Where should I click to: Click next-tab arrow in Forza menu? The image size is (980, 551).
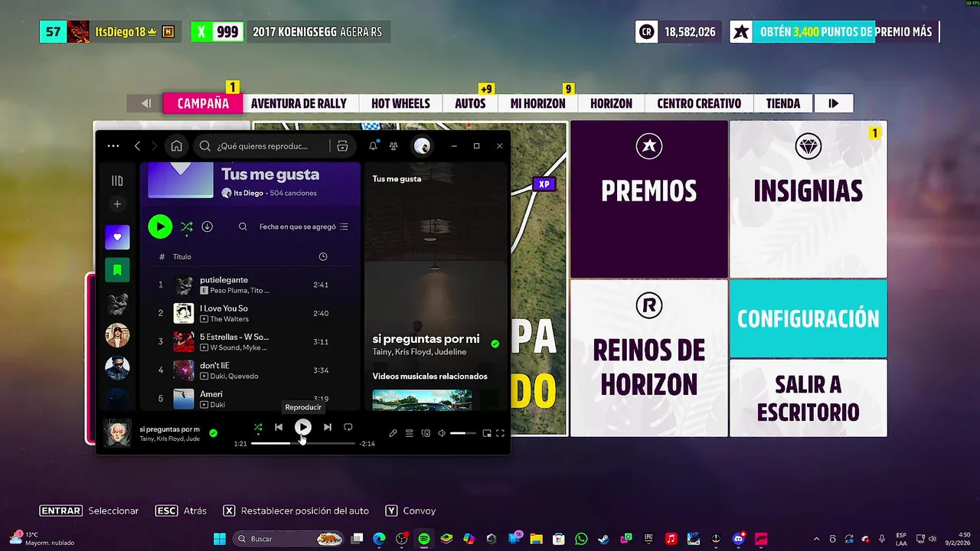(833, 103)
